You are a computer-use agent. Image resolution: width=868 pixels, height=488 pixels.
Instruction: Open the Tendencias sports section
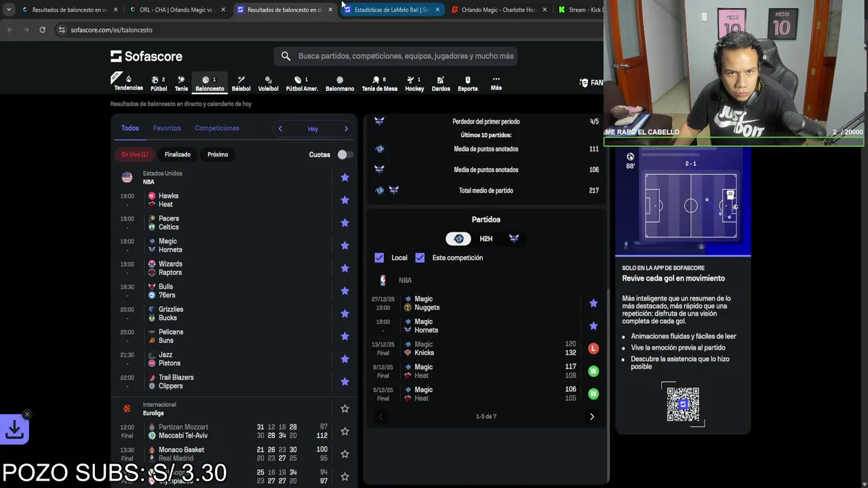[128, 83]
